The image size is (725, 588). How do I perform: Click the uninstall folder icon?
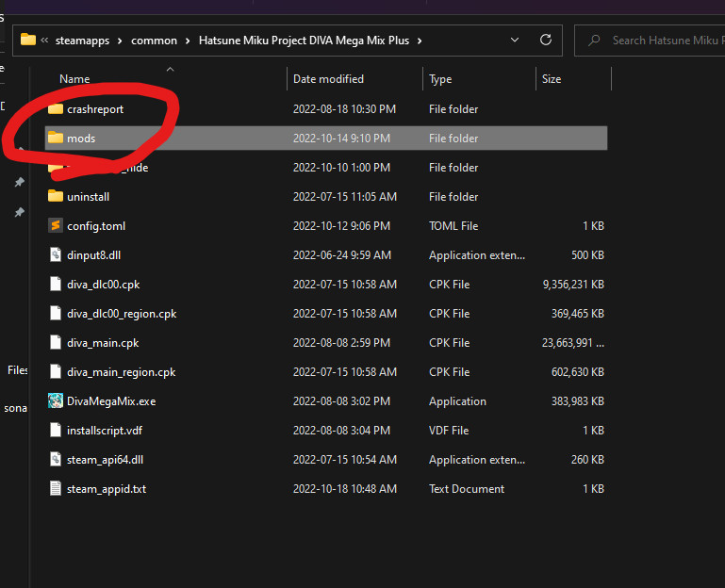[56, 196]
